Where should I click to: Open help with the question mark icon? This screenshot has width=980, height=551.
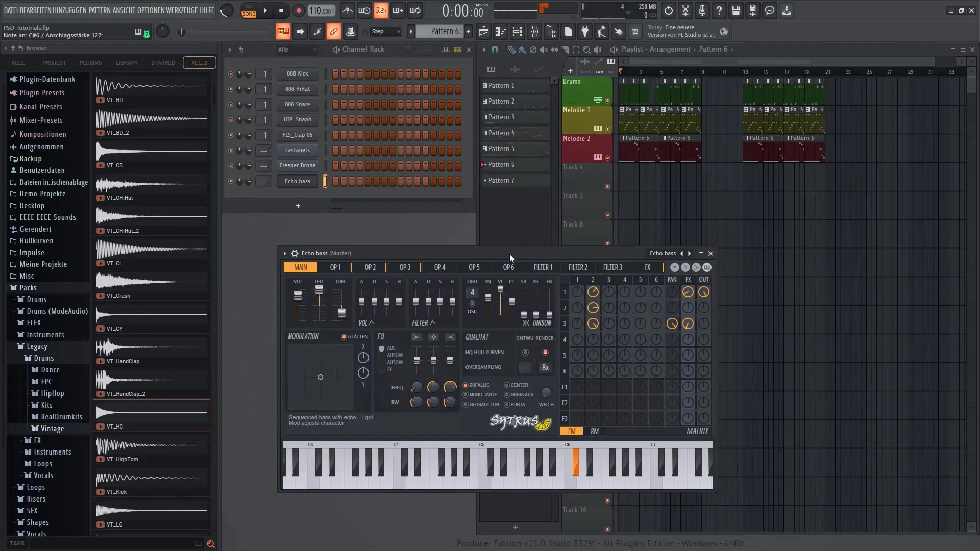(x=719, y=10)
